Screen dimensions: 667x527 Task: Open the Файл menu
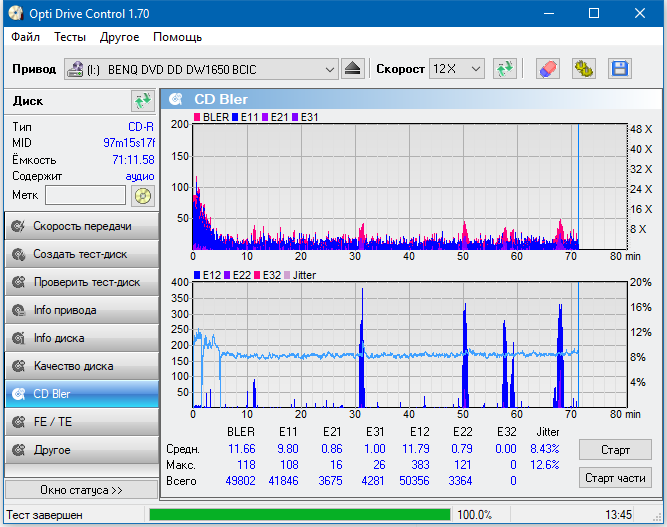[26, 37]
